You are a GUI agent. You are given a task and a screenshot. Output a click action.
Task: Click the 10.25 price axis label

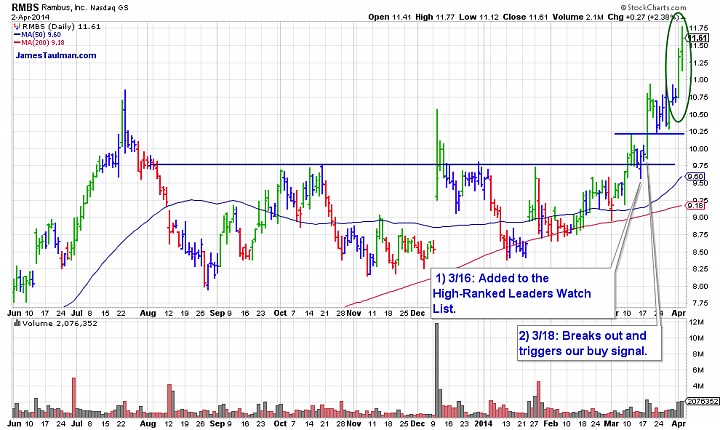(698, 131)
